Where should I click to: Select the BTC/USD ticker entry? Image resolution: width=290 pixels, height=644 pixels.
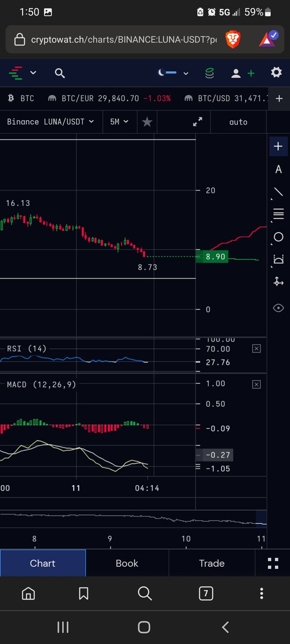click(226, 98)
